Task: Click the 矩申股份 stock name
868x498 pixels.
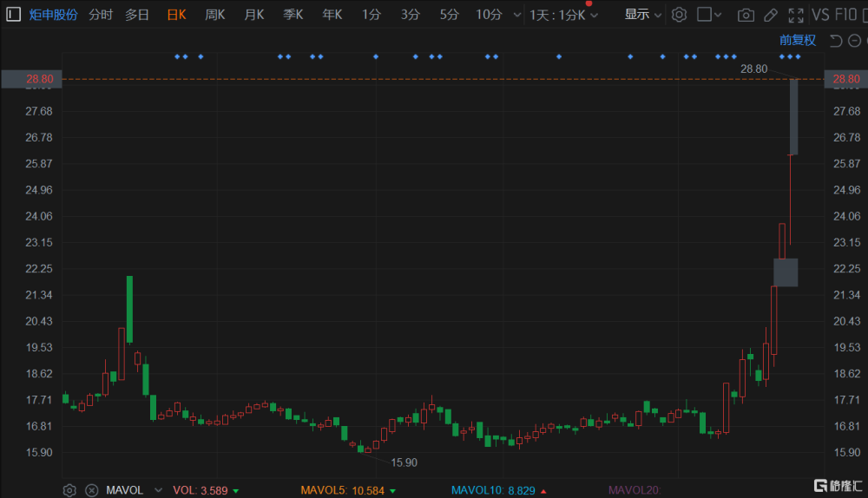Action: point(53,15)
